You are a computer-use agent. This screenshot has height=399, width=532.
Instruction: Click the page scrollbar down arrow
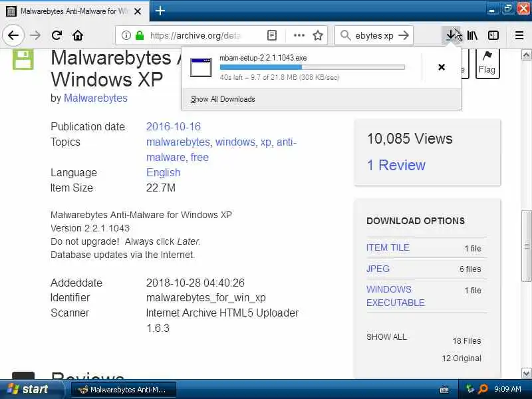pos(526,373)
